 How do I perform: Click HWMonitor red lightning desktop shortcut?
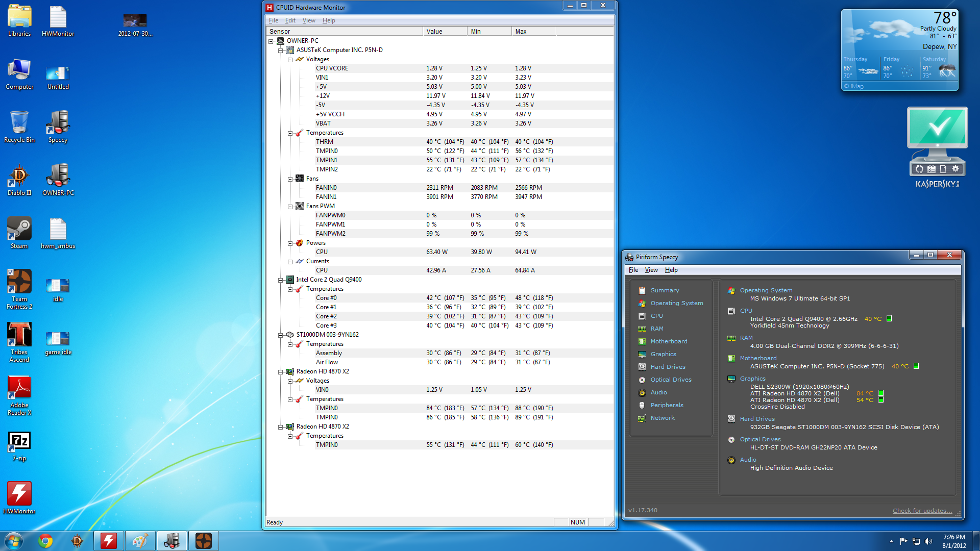click(19, 498)
